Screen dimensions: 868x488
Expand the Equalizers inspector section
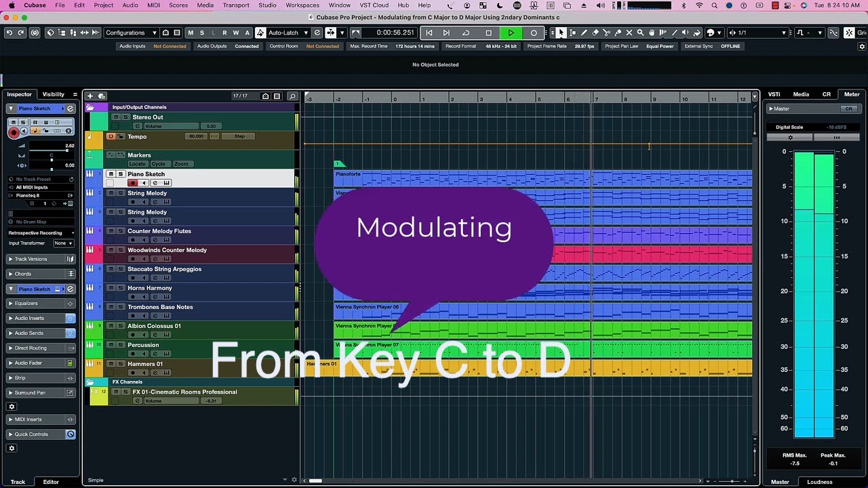pyautogui.click(x=41, y=304)
